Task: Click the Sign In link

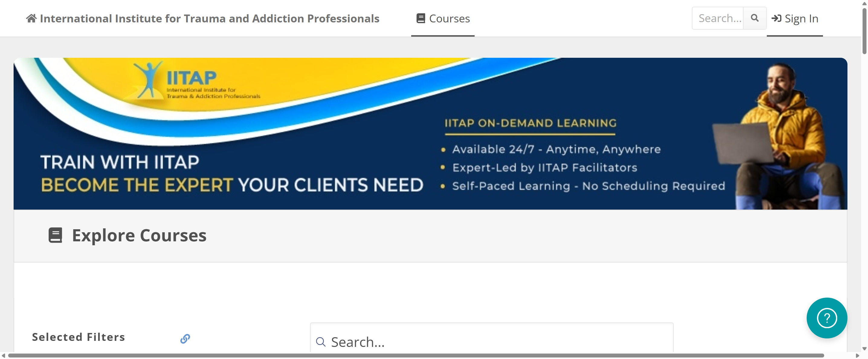Action: coord(795,18)
